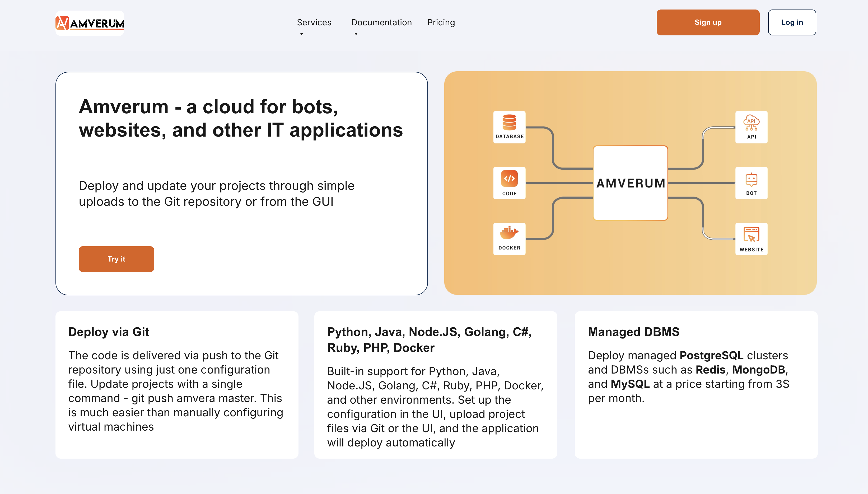Viewport: 868px width, 494px height.
Task: Click the Bot robot icon
Action: tap(751, 179)
